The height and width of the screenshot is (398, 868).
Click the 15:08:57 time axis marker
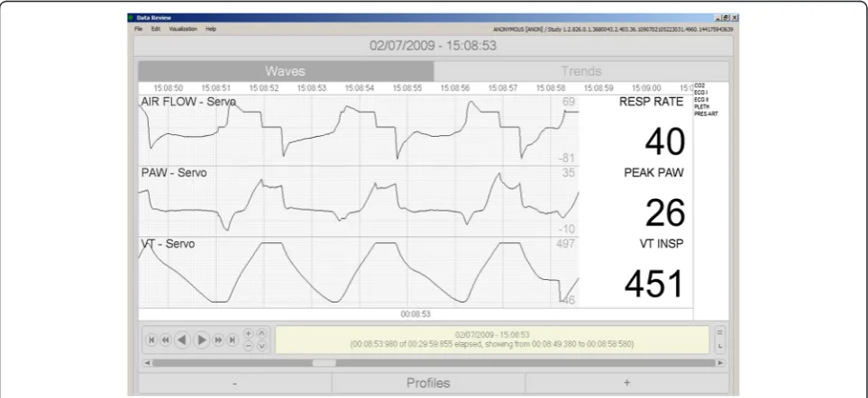point(503,88)
